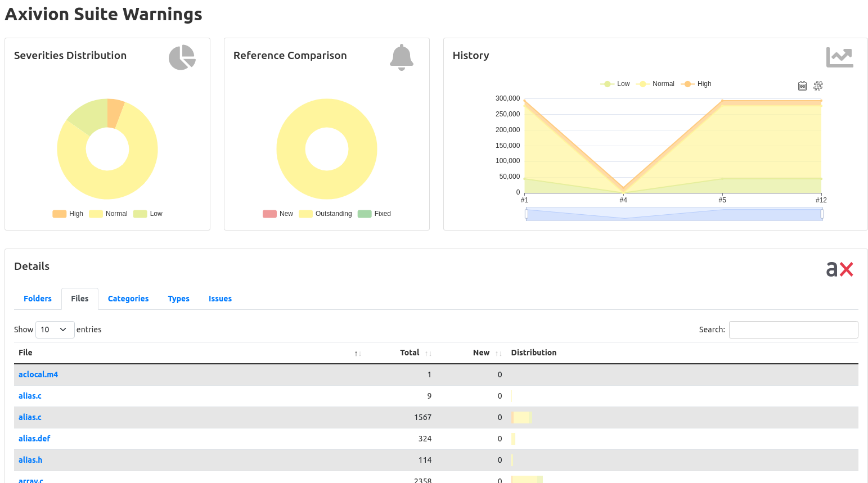868x483 pixels.
Task: Select the Files tab
Action: [80, 299]
